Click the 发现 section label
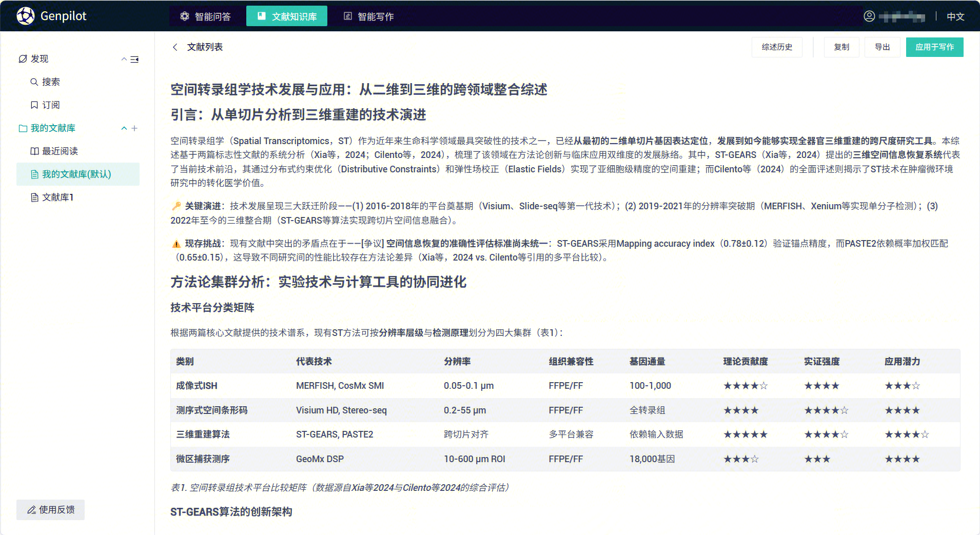This screenshot has height=535, width=980. point(40,59)
